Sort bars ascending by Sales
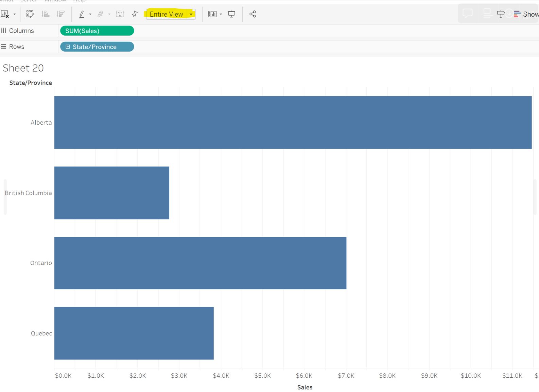539x392 pixels. point(45,14)
